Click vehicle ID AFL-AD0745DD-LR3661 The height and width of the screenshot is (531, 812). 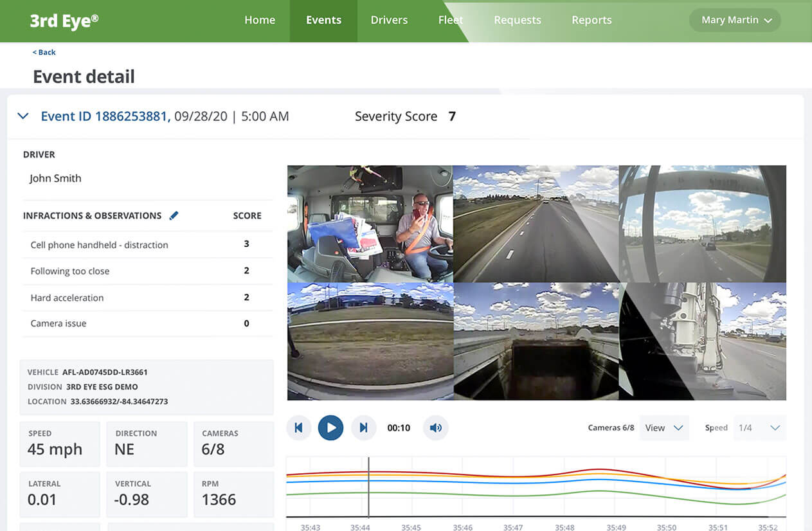105,372
